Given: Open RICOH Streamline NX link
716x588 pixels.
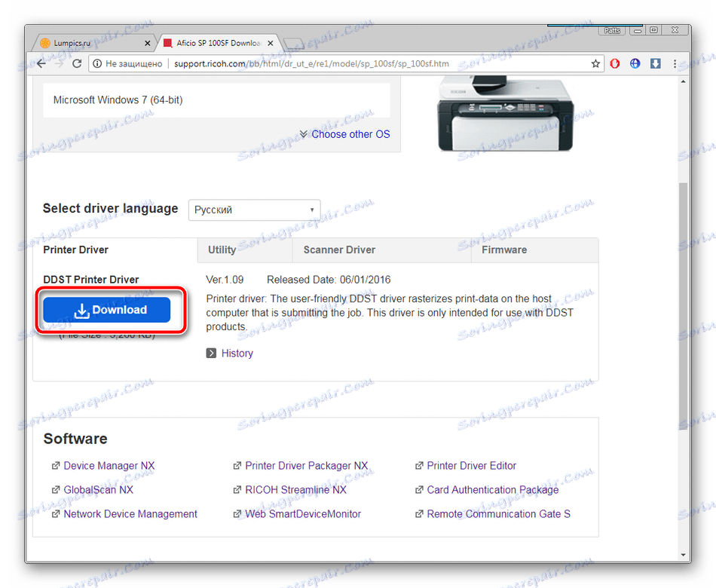Looking at the screenshot, I should (296, 490).
